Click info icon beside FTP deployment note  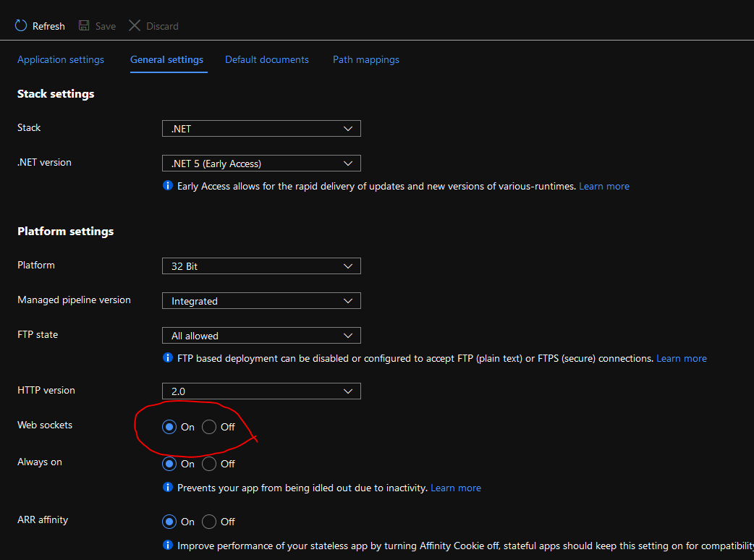[x=168, y=357]
